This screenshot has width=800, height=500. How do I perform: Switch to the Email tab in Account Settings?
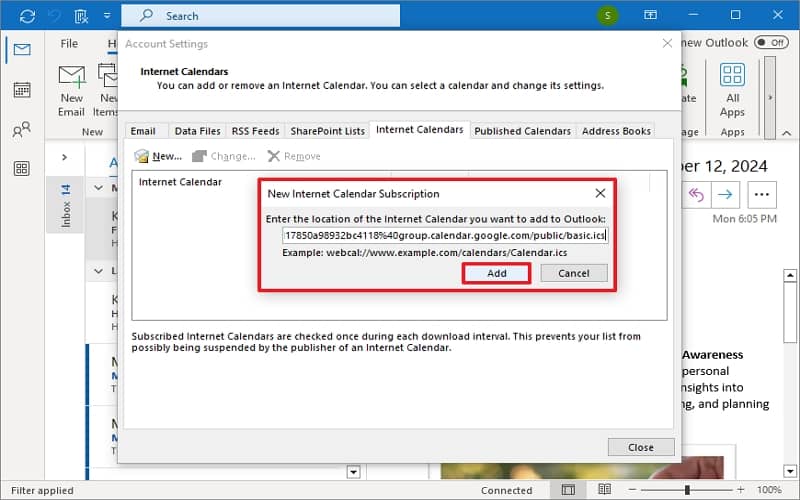pos(143,131)
